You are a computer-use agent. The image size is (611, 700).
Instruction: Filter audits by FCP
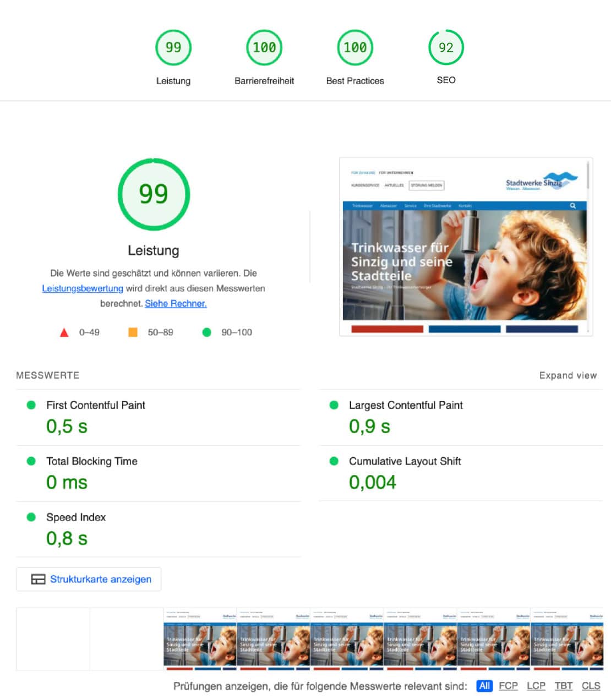coord(508,686)
